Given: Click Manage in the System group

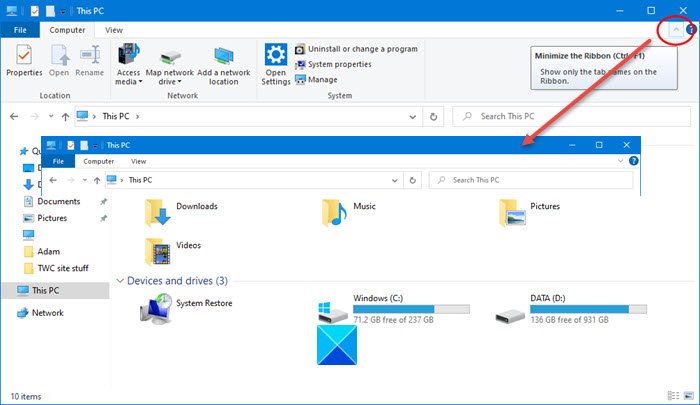Looking at the screenshot, I should (x=316, y=79).
